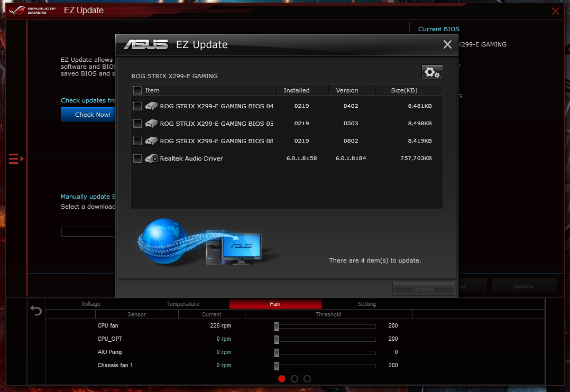Viewport: 570px width, 392px height.
Task: Adjust the AIO Pump threshold slider
Action: pos(277,352)
